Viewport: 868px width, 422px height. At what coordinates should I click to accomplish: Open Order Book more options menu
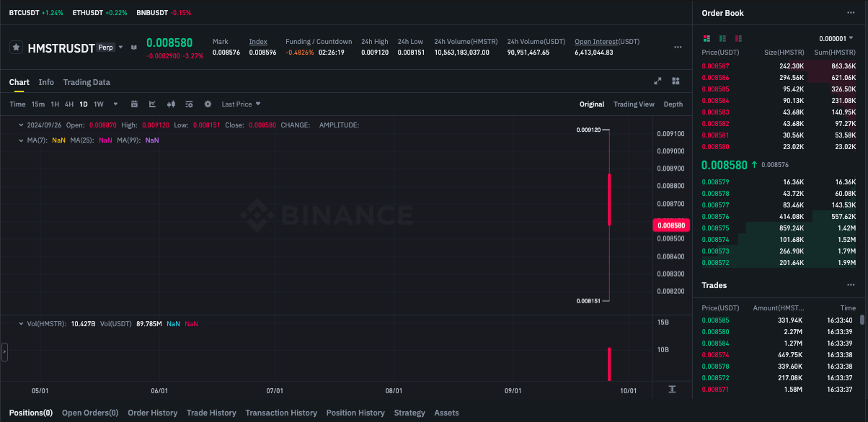[851, 13]
